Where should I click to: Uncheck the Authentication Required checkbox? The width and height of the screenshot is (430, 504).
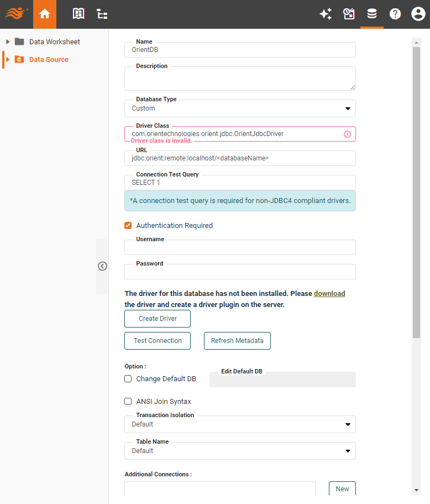(128, 225)
